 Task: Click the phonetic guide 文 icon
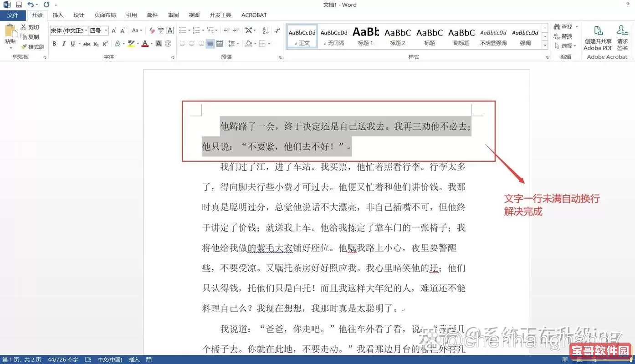(160, 30)
